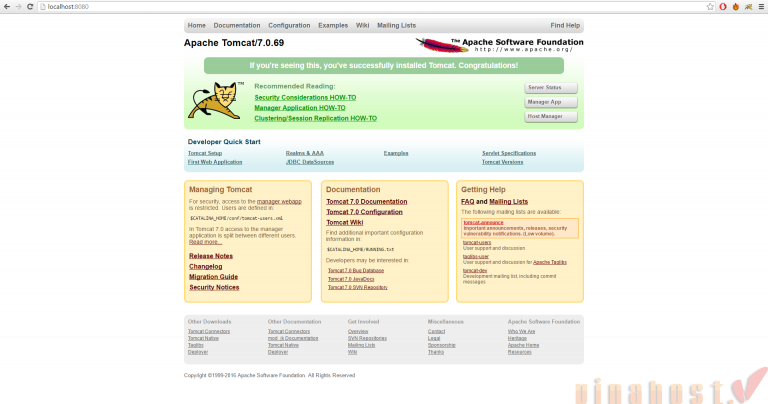Image resolution: width=768 pixels, height=404 pixels.
Task: Click the red Opera extension icon
Action: [x=723, y=6]
